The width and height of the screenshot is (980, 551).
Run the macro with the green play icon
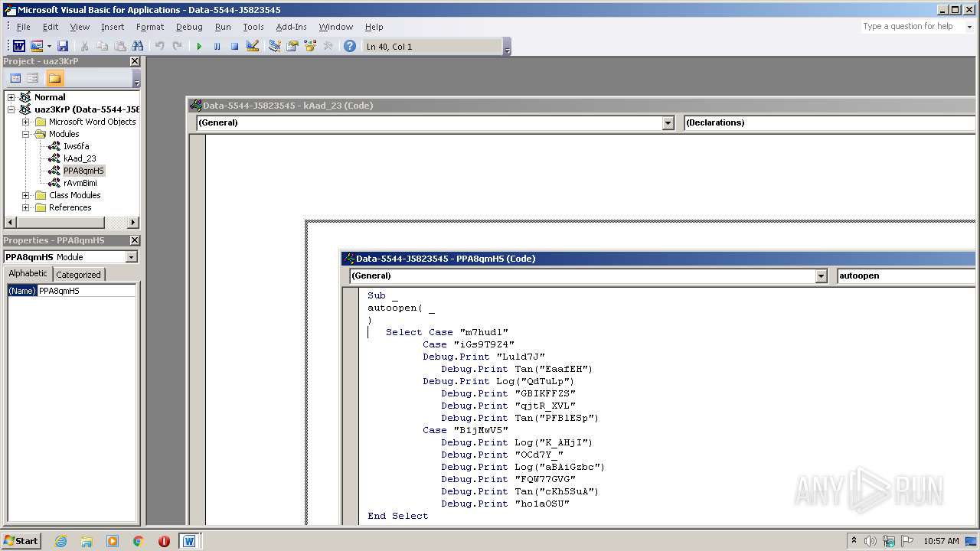(199, 46)
